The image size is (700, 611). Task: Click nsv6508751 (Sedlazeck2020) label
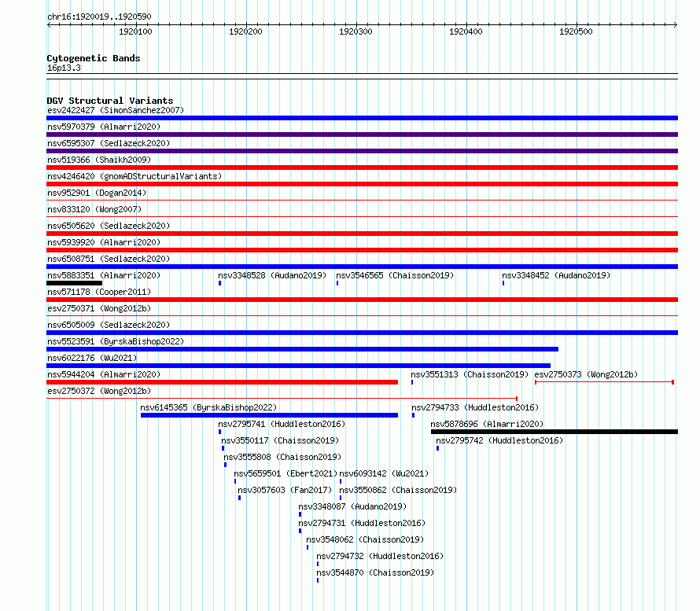(x=109, y=259)
